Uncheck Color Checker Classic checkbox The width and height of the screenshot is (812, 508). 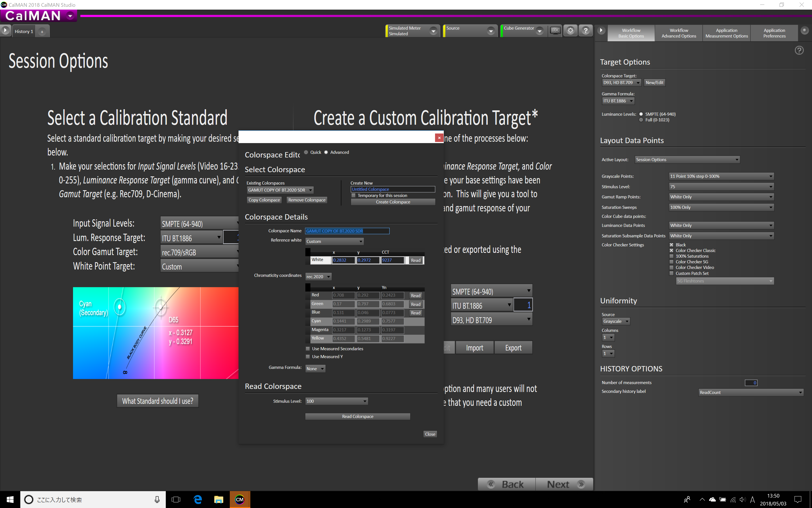click(x=671, y=250)
